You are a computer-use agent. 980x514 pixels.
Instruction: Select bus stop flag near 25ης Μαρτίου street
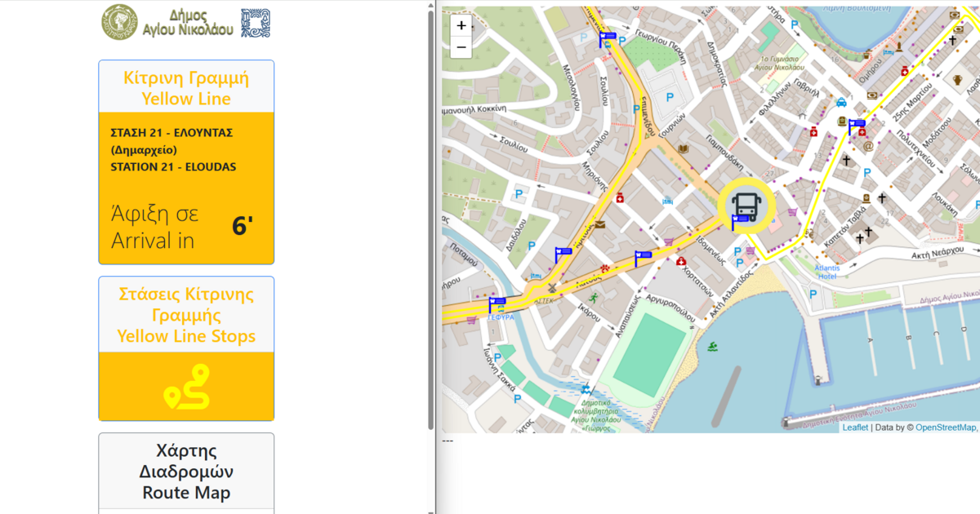pyautogui.click(x=856, y=126)
